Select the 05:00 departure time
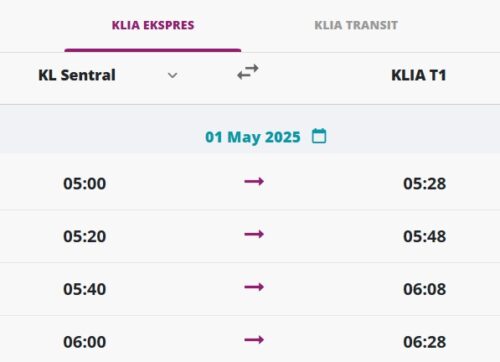The image size is (500, 362). (85, 183)
